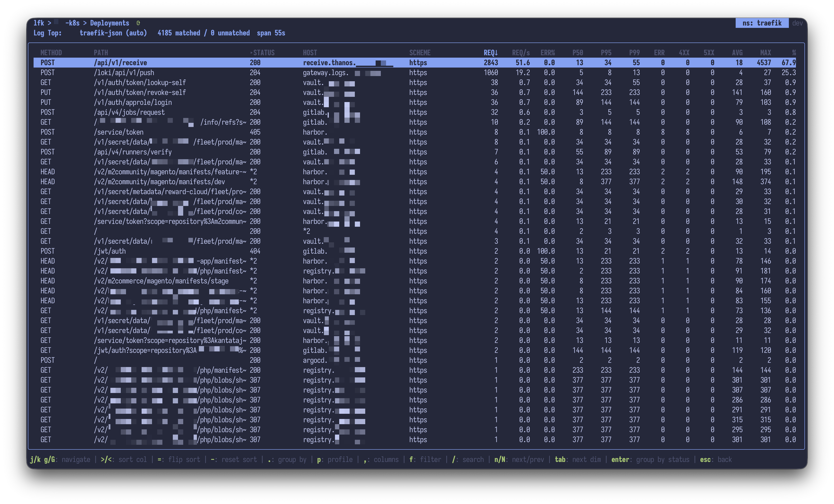Sort by the P95 column header
Screen dimensions: 834x504
point(606,53)
